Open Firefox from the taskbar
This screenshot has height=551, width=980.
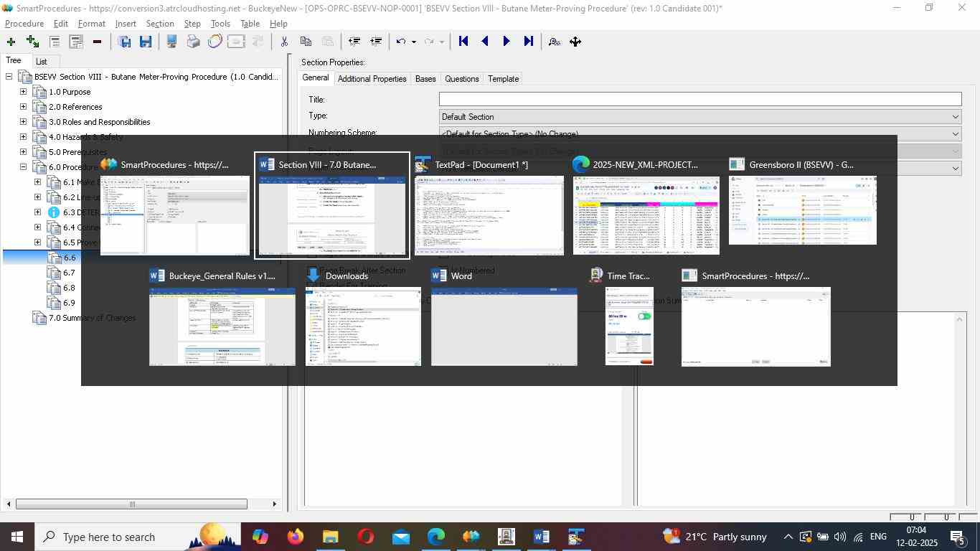coord(295,537)
